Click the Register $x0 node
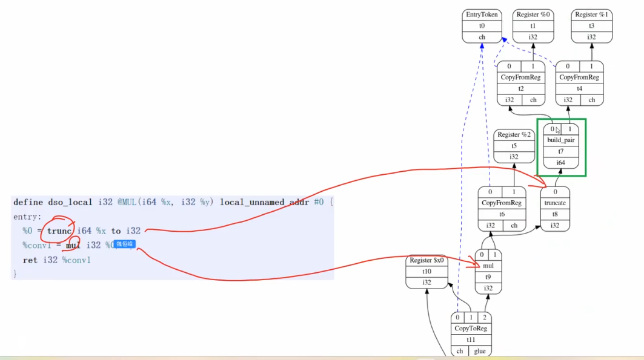This screenshot has width=644, height=360. pos(427,272)
